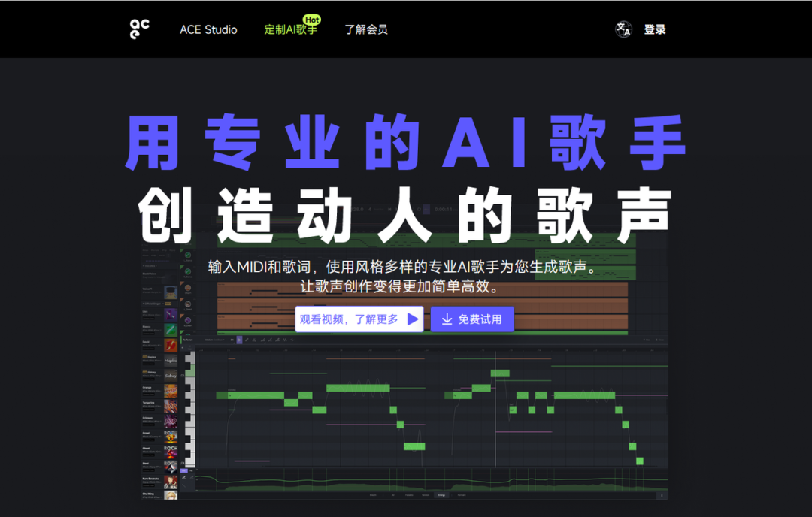Click the 免费试用 button

(472, 319)
